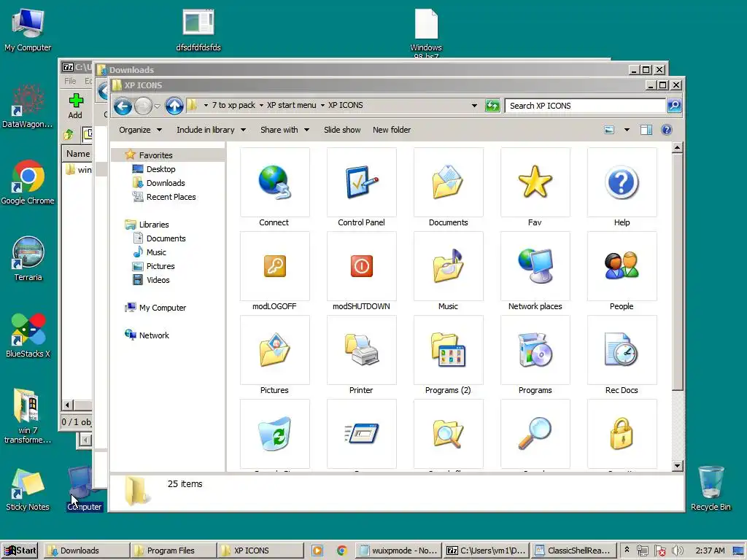Click the Back navigation arrow
The image size is (747, 560).
[x=123, y=106]
